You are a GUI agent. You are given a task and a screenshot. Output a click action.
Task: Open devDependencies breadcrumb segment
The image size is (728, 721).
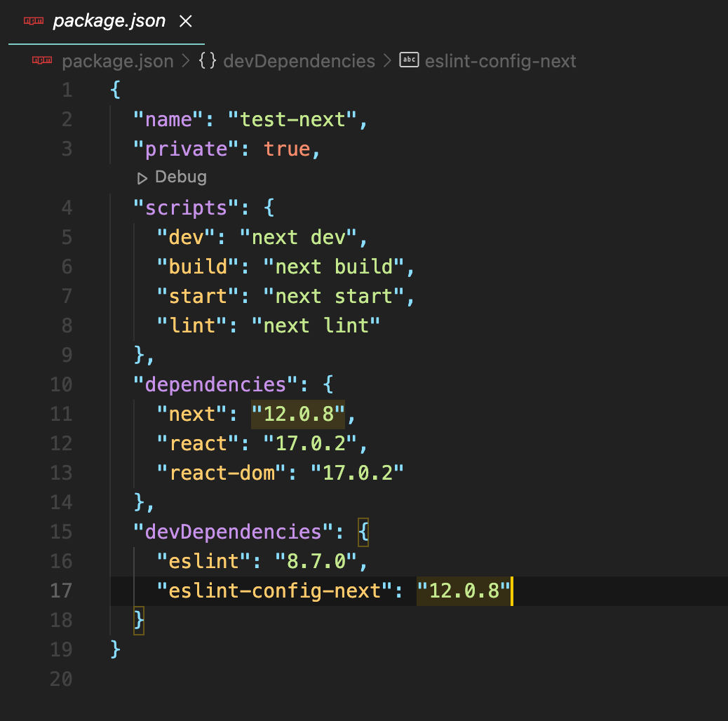[x=299, y=61]
